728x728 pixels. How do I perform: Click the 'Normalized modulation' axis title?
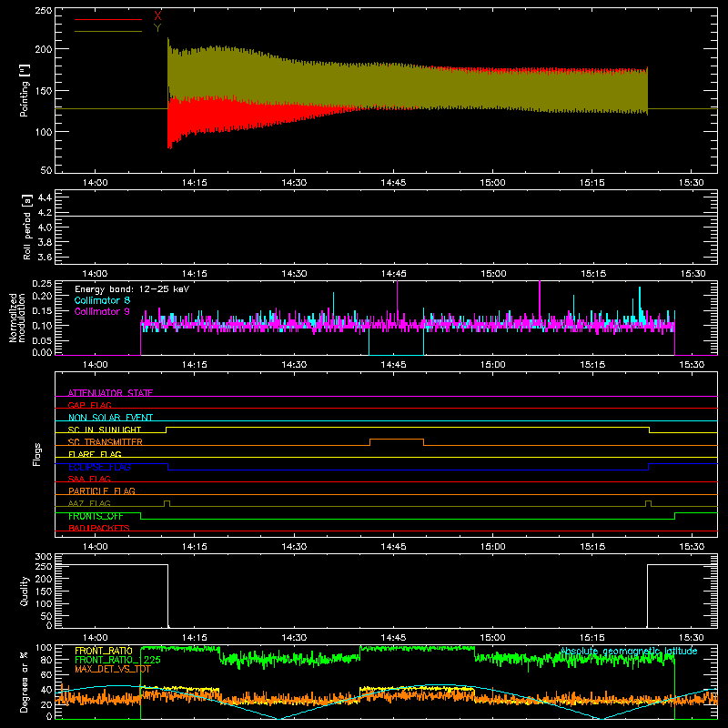pos(17,318)
